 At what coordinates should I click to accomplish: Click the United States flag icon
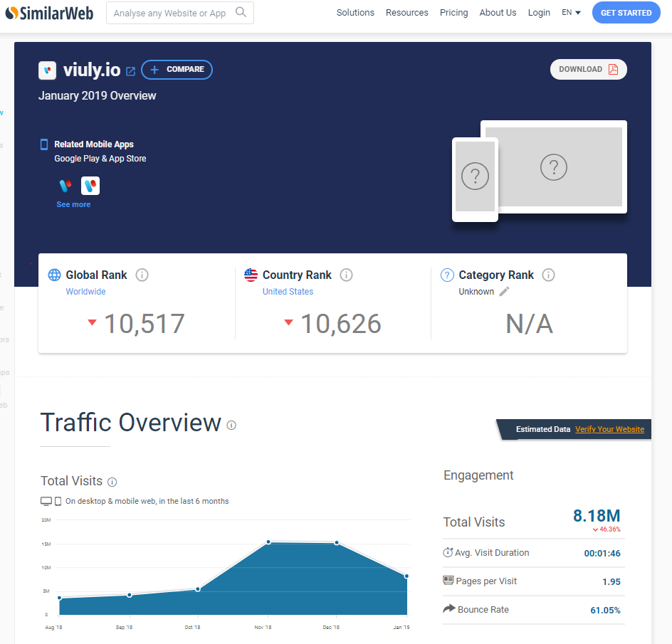coord(251,275)
